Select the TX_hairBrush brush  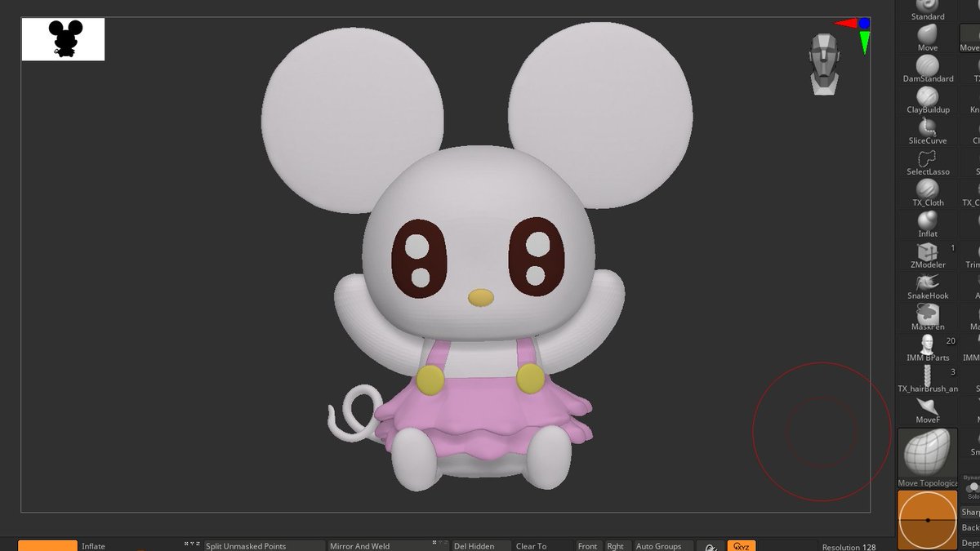[x=927, y=379]
